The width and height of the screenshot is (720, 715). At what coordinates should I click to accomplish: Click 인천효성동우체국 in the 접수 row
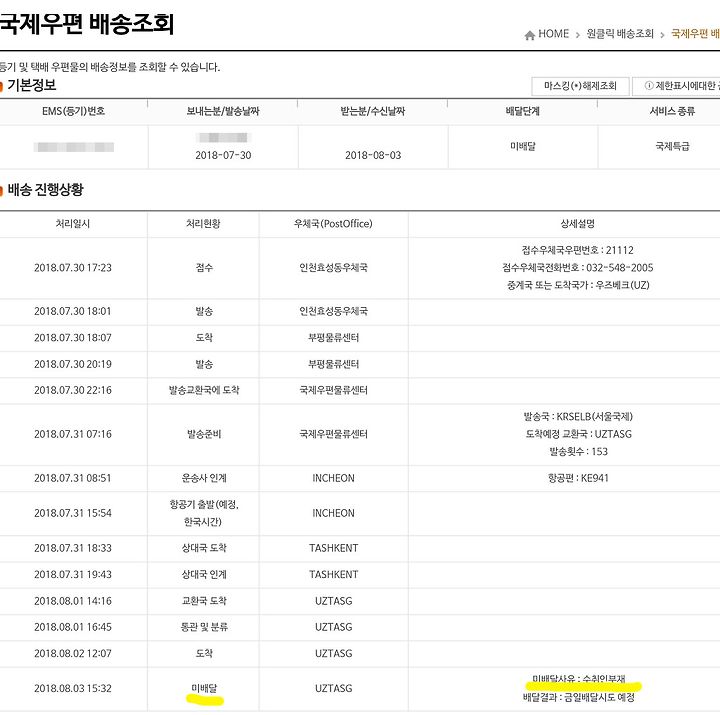tap(333, 268)
